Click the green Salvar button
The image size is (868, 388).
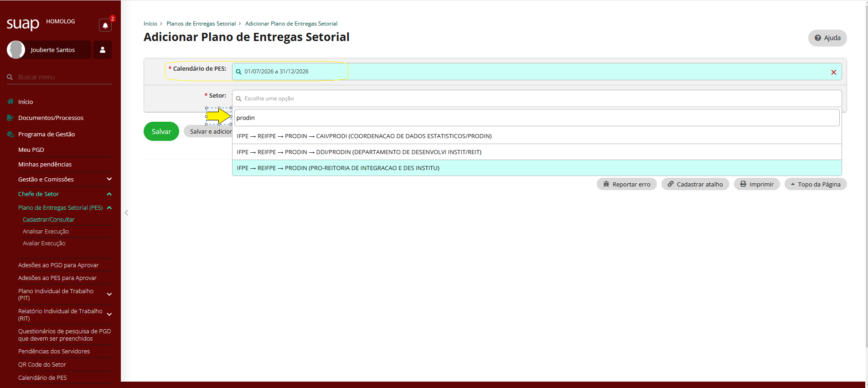pos(161,131)
